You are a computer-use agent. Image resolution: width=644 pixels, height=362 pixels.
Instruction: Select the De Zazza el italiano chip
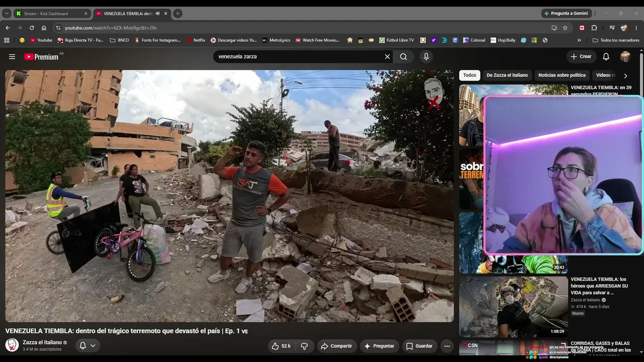tap(507, 75)
